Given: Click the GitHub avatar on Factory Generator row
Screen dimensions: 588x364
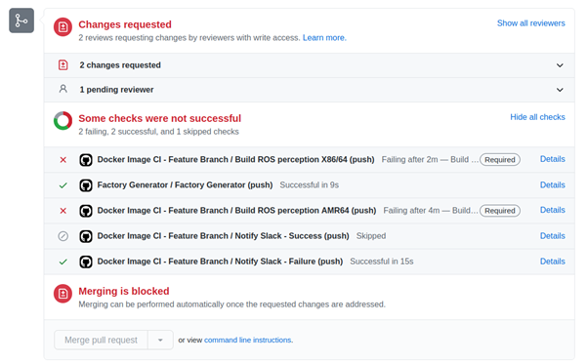Looking at the screenshot, I should [86, 185].
